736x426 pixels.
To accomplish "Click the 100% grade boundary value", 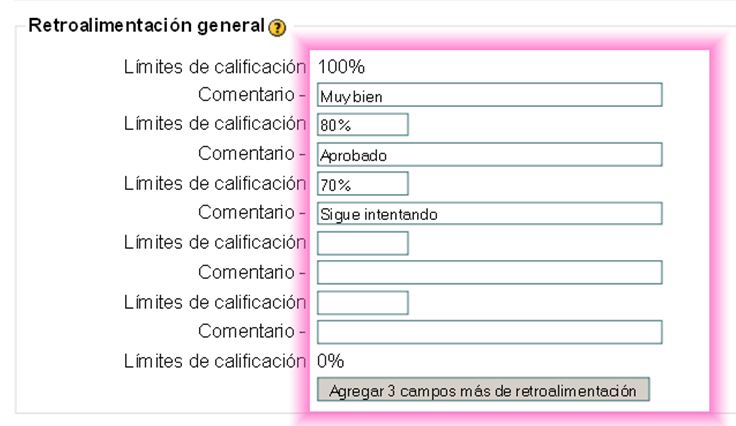I will coord(341,67).
